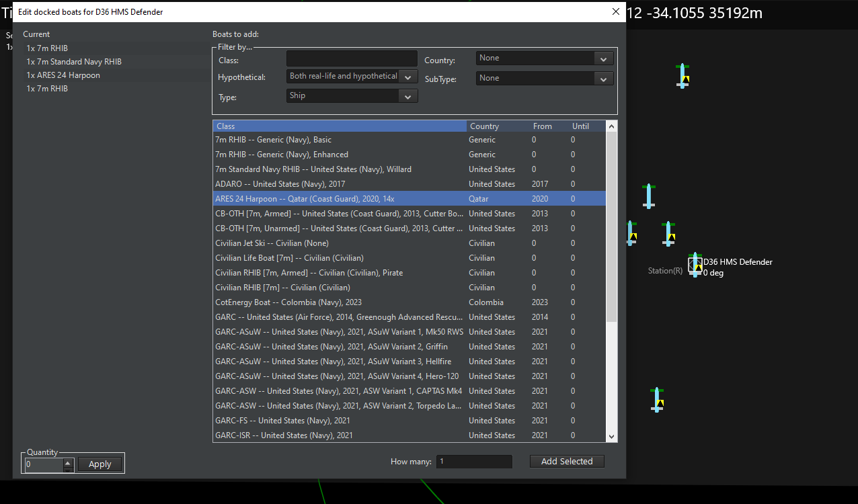Sort list by the From column header

pyautogui.click(x=549, y=126)
